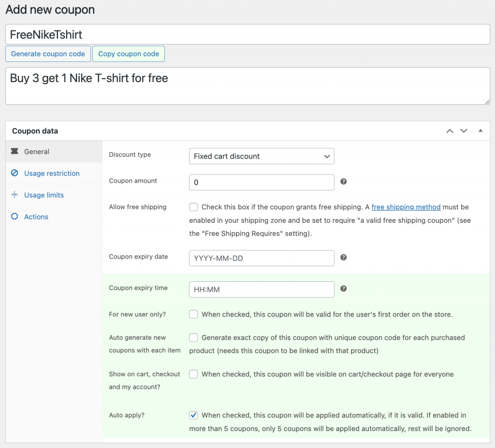
Task: Click the help icon beside Coupon expiry date
Action: [343, 258]
